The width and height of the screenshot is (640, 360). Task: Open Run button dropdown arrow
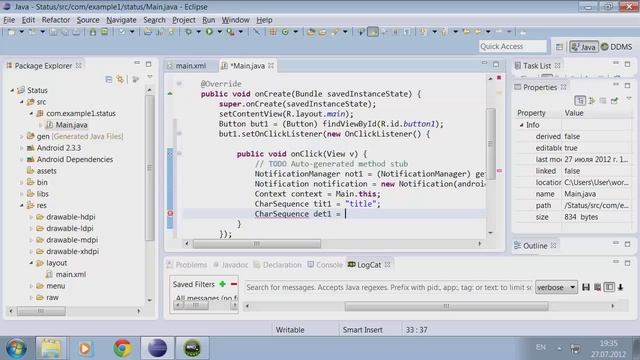coord(219,32)
